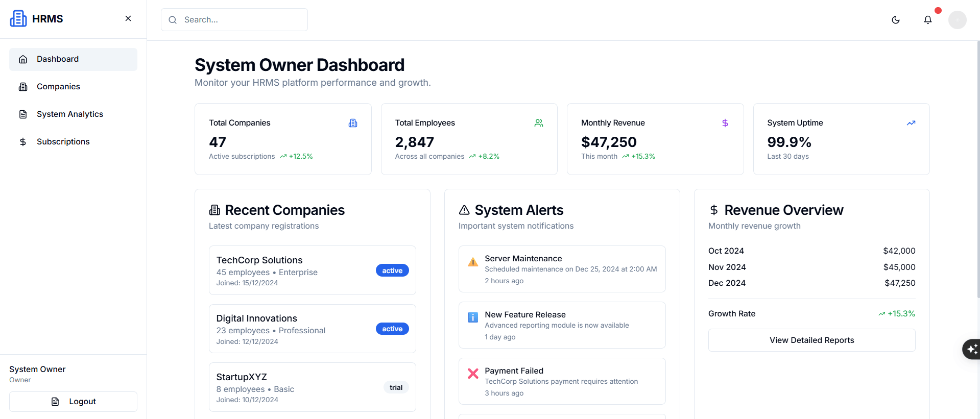Toggle dark mode with the moon icon
Screen dimensions: 980x419
[x=895, y=20]
